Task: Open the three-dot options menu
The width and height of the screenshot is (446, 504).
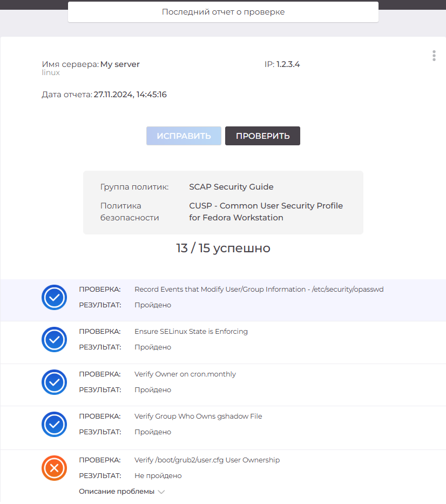Action: point(434,56)
